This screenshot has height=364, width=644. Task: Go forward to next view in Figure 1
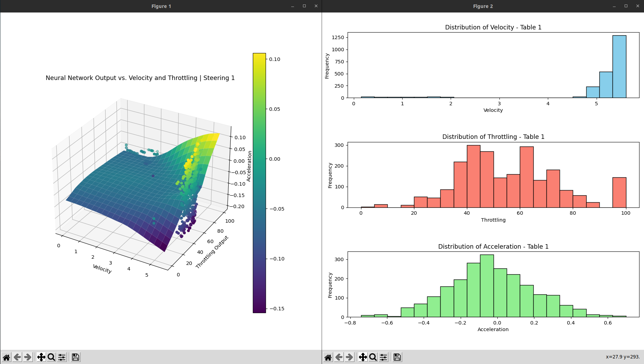(x=28, y=357)
